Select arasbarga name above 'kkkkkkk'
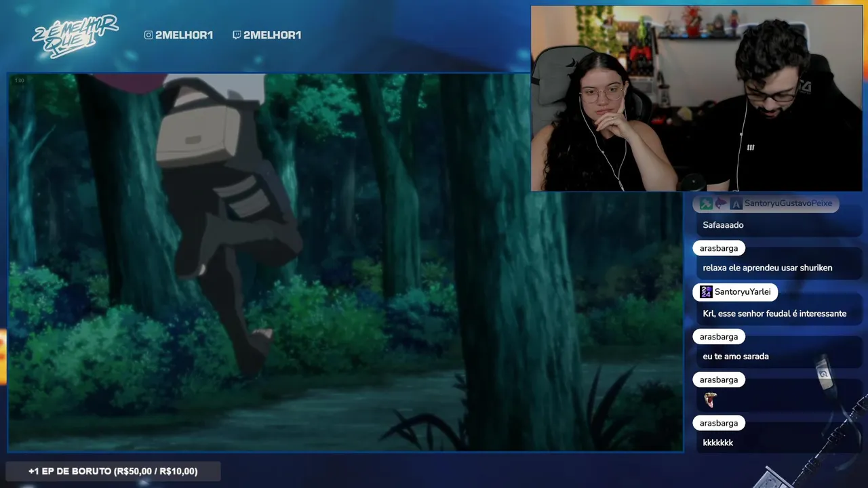 point(719,423)
